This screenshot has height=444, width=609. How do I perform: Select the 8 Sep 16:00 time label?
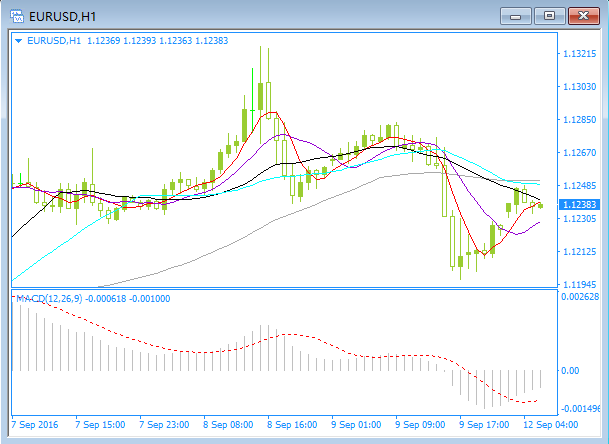click(x=290, y=424)
